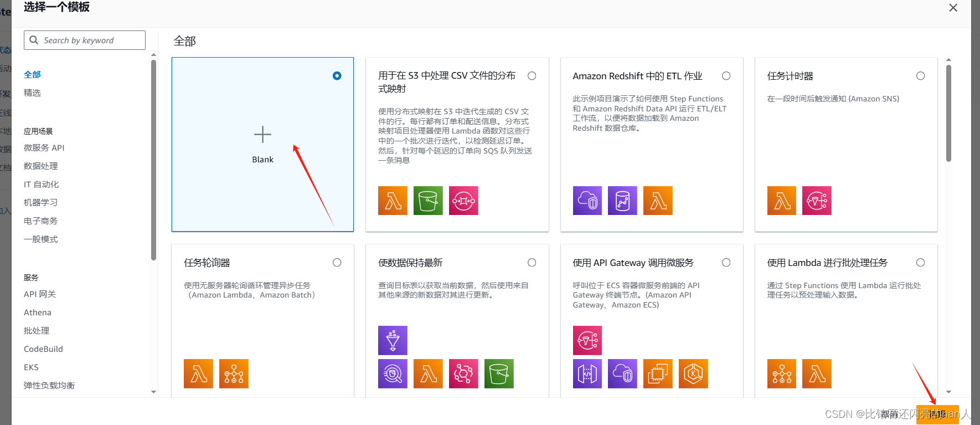
Task: Filter by API 网关 service
Action: (40, 294)
